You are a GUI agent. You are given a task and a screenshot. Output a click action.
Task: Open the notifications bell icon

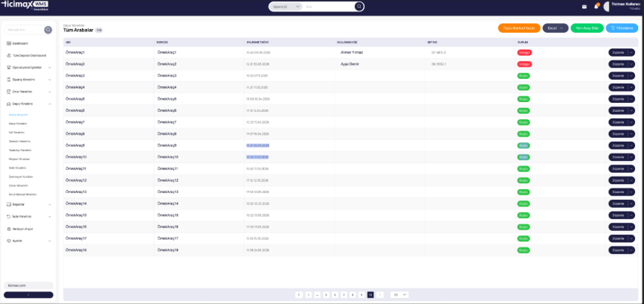click(x=596, y=7)
